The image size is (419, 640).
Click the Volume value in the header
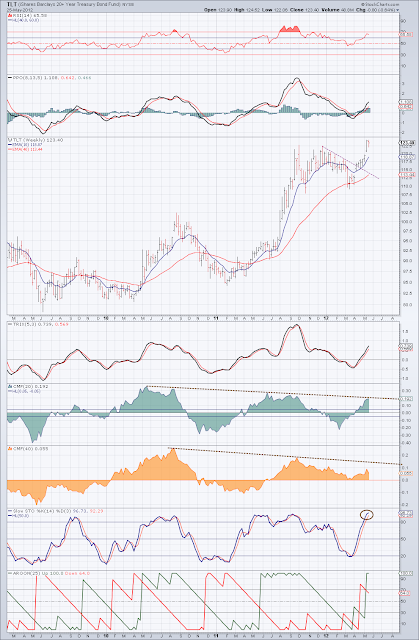(x=347, y=10)
